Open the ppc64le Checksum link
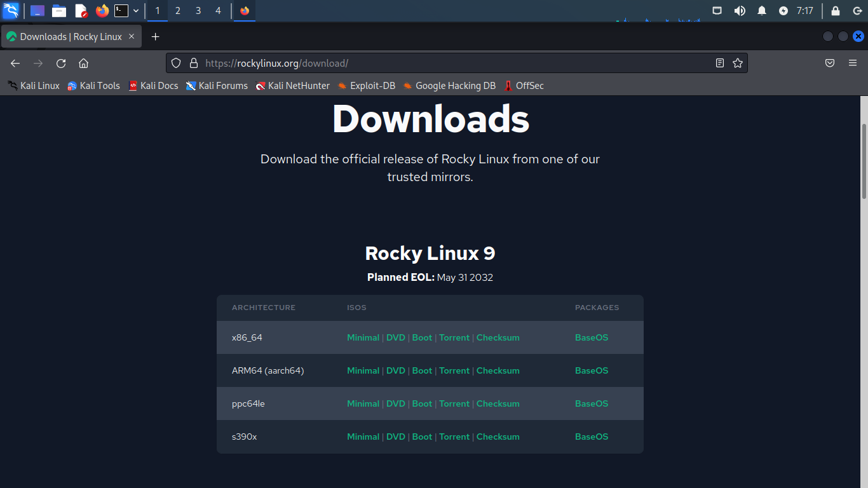 (498, 403)
